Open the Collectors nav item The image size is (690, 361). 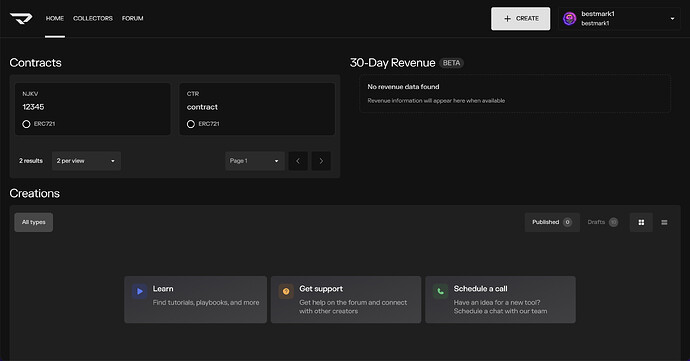pos(93,18)
